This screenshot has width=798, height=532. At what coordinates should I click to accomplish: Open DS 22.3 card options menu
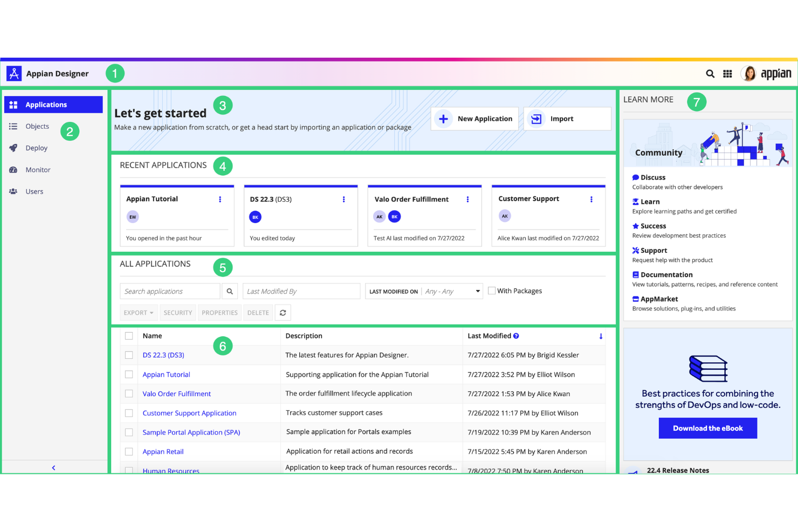point(343,199)
